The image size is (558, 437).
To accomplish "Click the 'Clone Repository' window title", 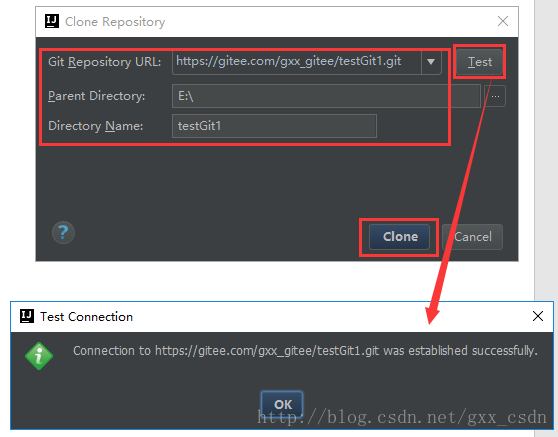I will tap(115, 22).
